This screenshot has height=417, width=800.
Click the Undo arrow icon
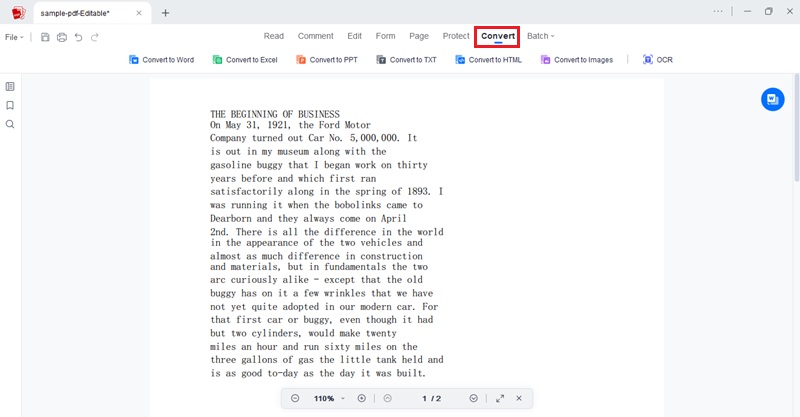click(x=78, y=37)
